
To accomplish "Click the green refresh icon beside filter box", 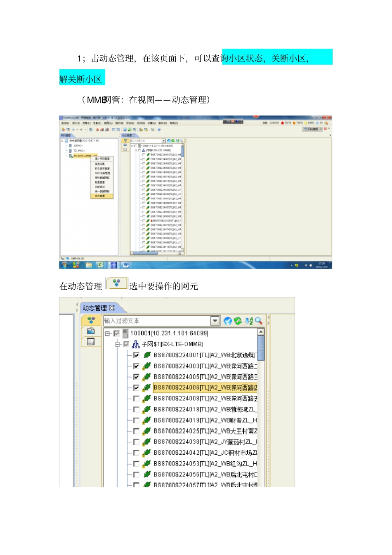I will 238,321.
